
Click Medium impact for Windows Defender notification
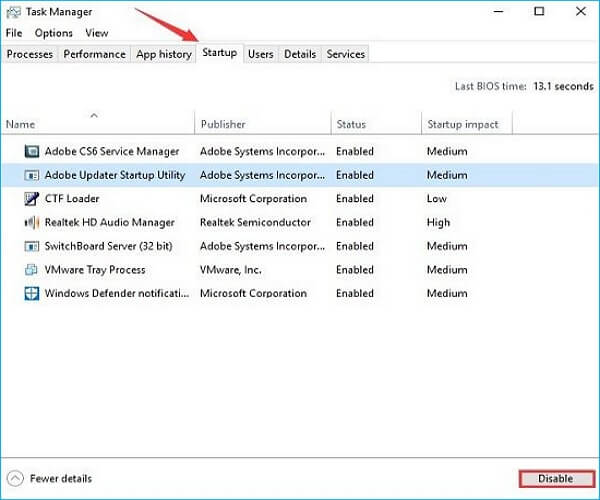[447, 294]
